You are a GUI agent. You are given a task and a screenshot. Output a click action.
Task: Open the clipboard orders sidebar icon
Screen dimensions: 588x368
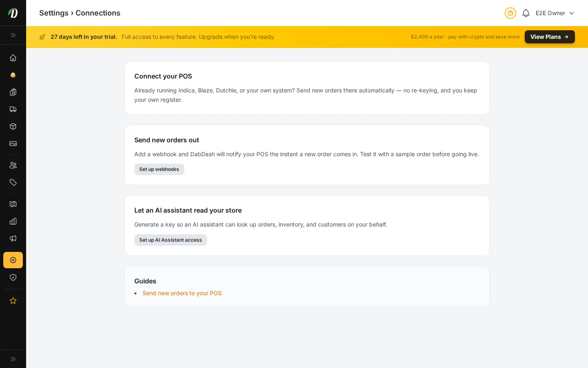pyautogui.click(x=13, y=92)
